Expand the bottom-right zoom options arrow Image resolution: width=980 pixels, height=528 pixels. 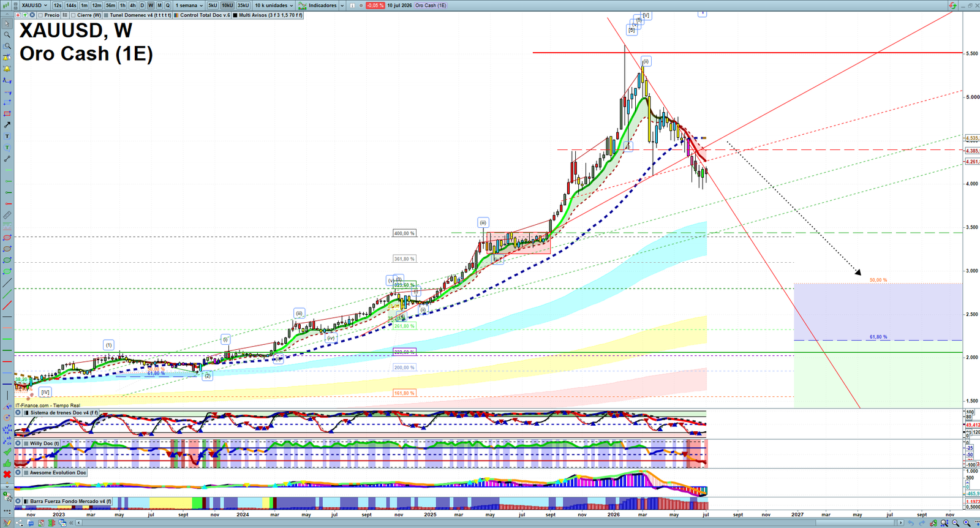[976, 523]
